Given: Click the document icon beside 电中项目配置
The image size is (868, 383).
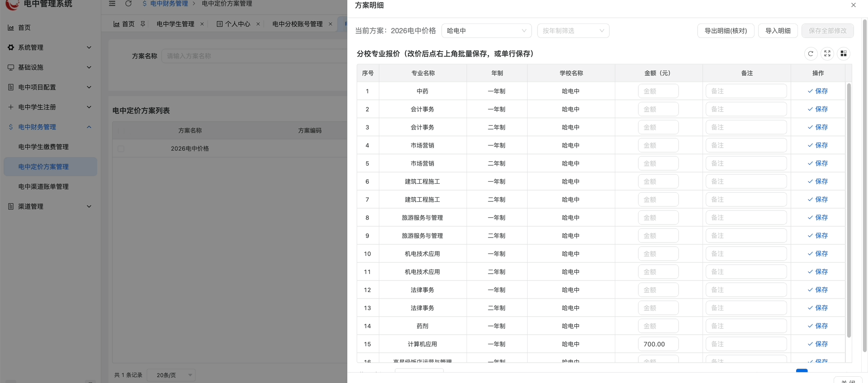Looking at the screenshot, I should [x=11, y=87].
